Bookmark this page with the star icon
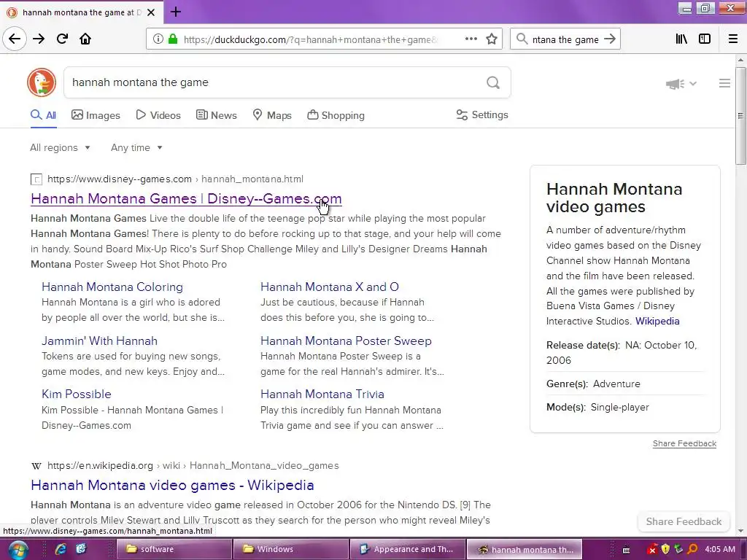747x560 pixels. pos(492,39)
